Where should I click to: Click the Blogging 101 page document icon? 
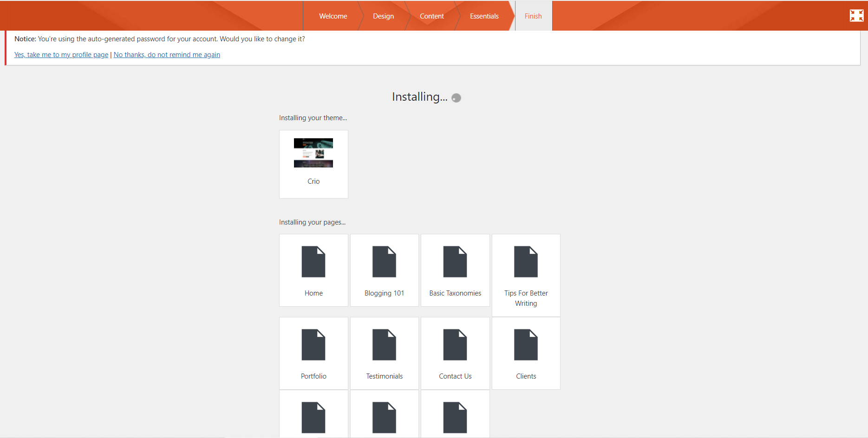(384, 262)
